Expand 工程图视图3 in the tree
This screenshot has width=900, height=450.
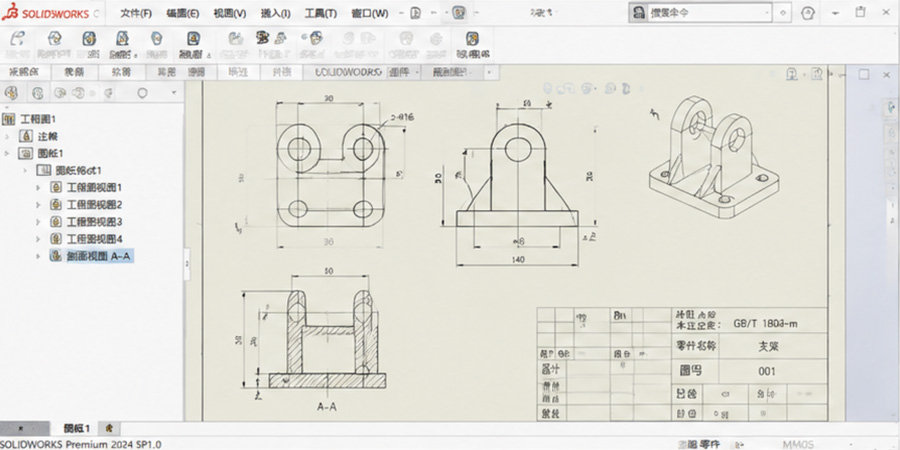point(38,222)
